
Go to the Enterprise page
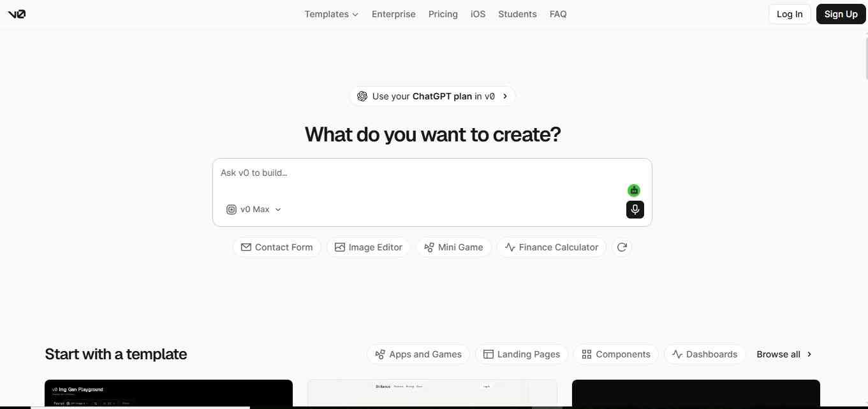(x=394, y=14)
